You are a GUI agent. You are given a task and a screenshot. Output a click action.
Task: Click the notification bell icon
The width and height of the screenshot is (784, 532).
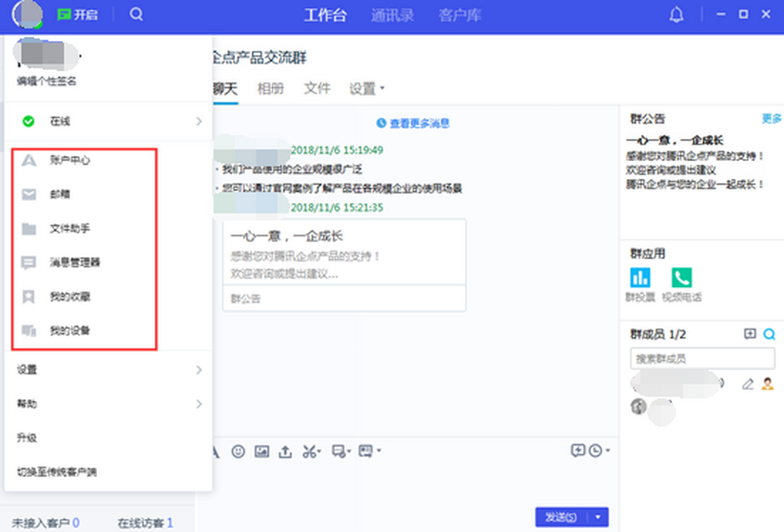[x=676, y=15]
